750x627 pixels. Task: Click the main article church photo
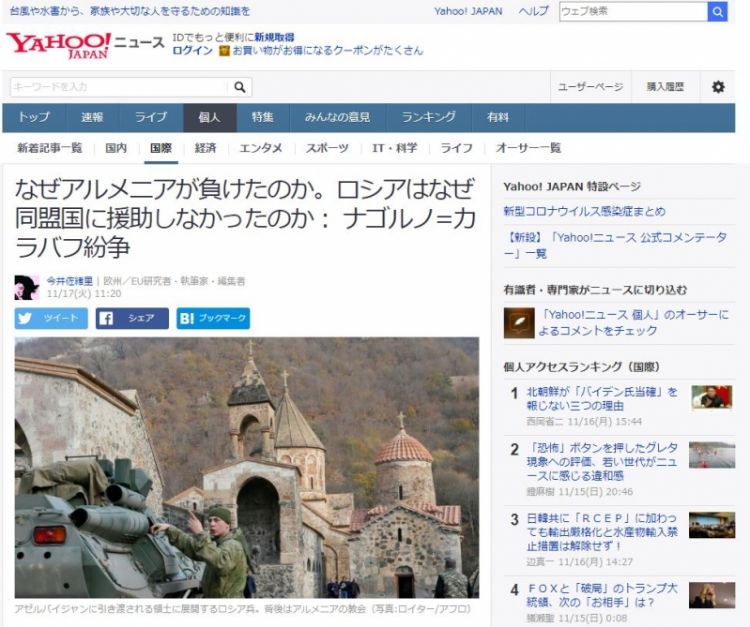(x=247, y=467)
